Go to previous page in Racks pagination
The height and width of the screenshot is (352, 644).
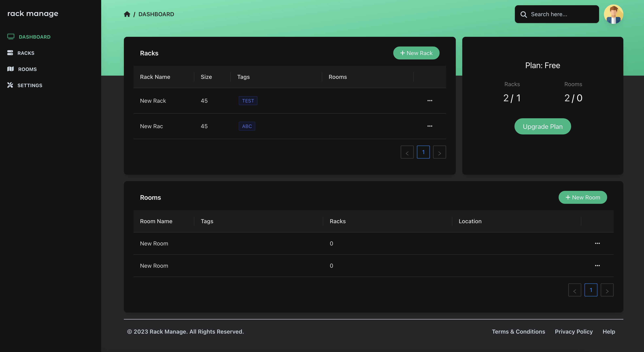[407, 152]
